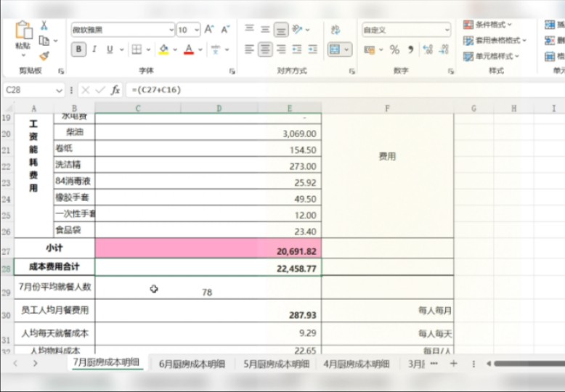Toggle bottom align button
Screen dimensions: 565x392
click(281, 30)
